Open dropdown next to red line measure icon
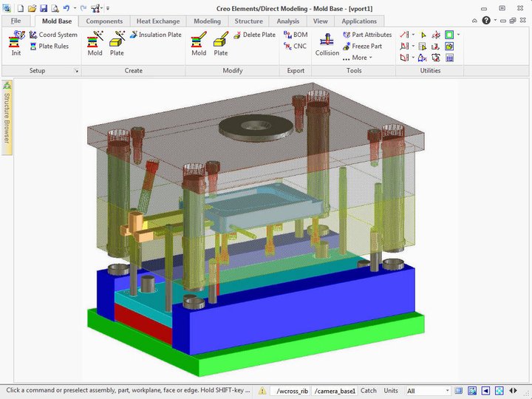 [413, 35]
